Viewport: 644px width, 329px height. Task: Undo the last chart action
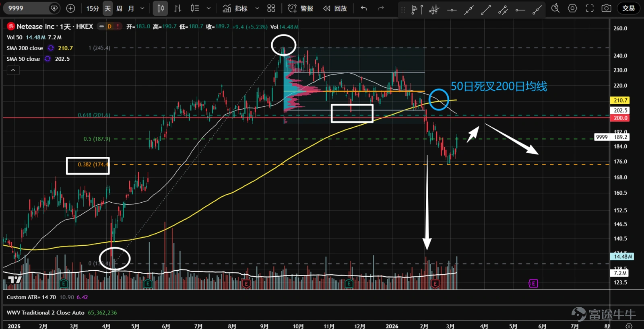coord(364,8)
